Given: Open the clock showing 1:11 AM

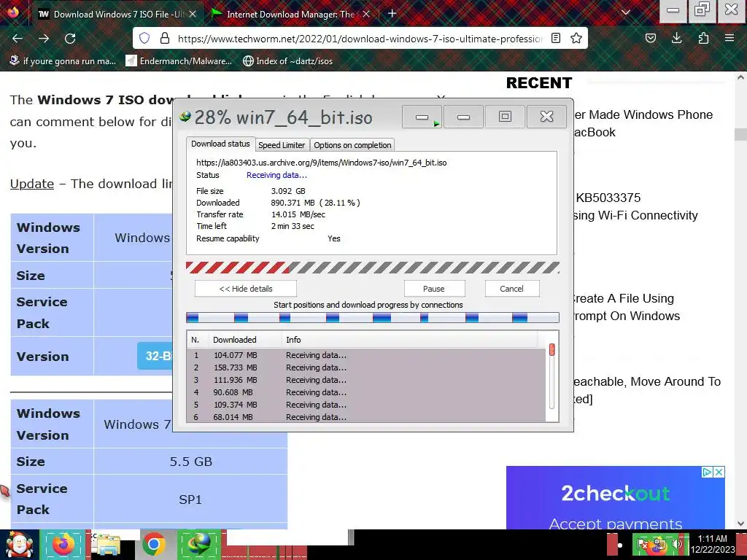Looking at the screenshot, I should click(712, 544).
